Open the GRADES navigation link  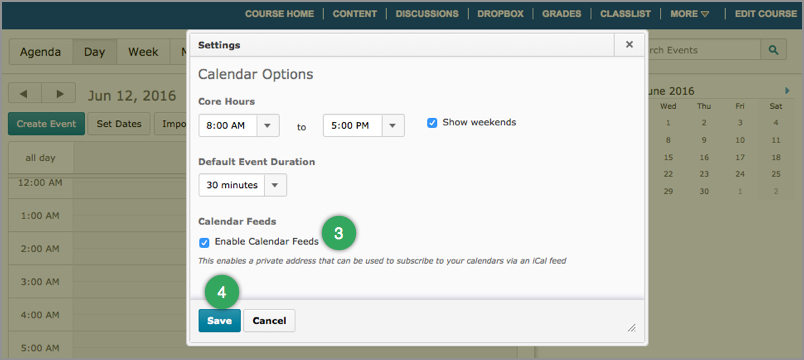click(561, 14)
